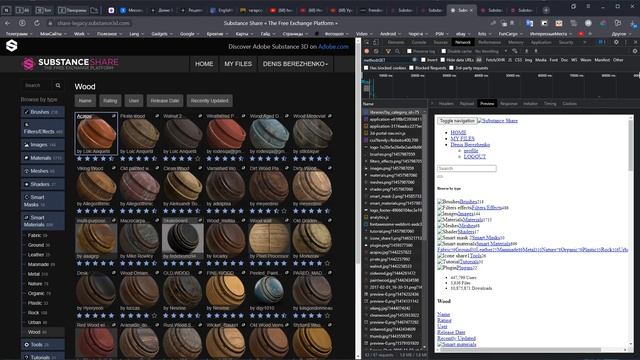
Task: Click the search magnifier in the sidebar
Action: [x=58, y=85]
